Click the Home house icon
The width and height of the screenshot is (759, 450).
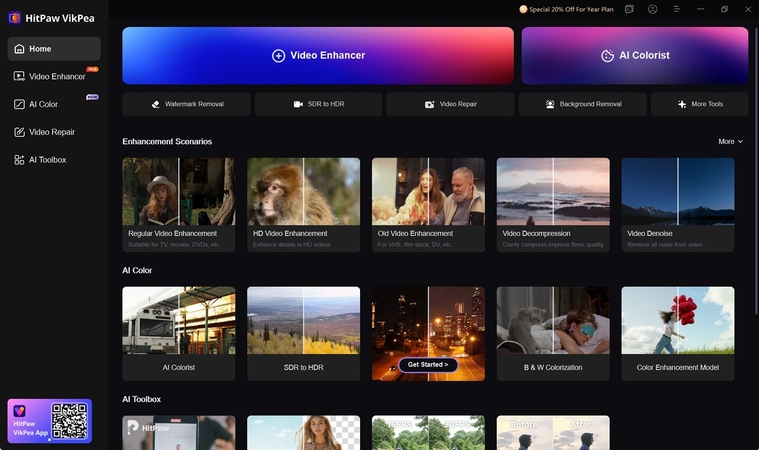19,49
